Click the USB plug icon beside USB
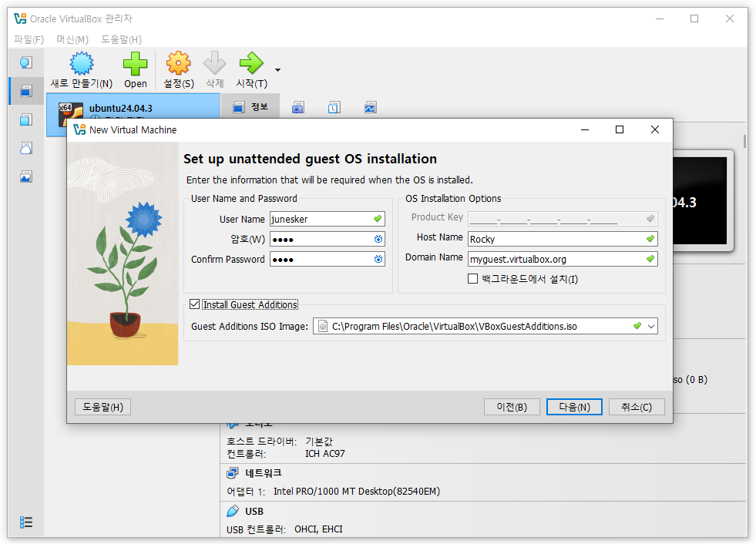 pos(233,511)
